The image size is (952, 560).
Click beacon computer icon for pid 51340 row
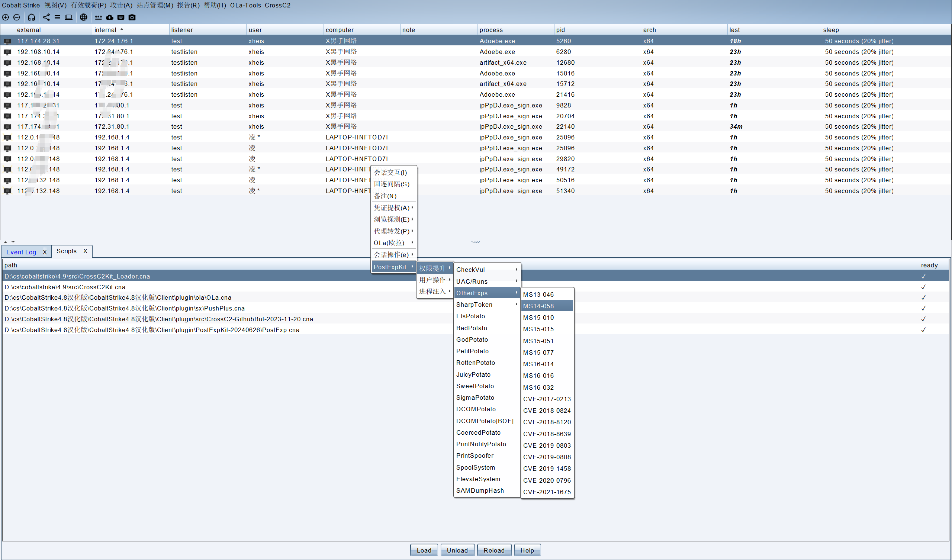(x=7, y=191)
